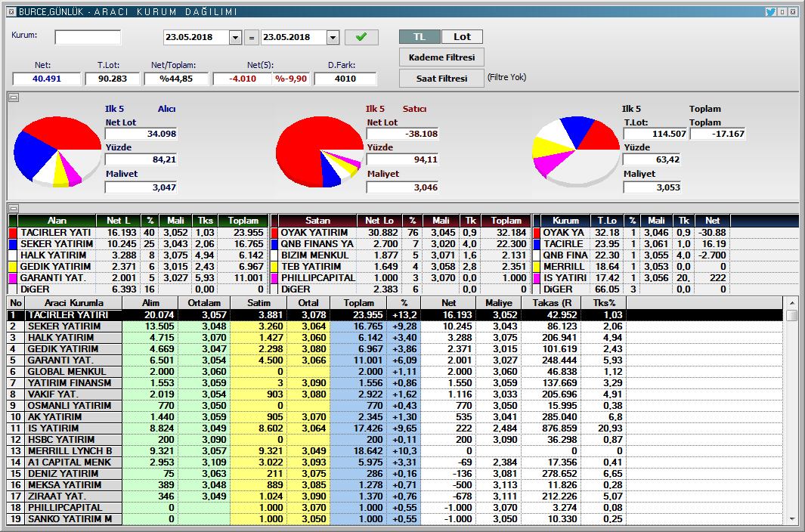This screenshot has width=805, height=532.
Task: Click GEDIK YATIRIM in buyers table
Action: [x=55, y=267]
